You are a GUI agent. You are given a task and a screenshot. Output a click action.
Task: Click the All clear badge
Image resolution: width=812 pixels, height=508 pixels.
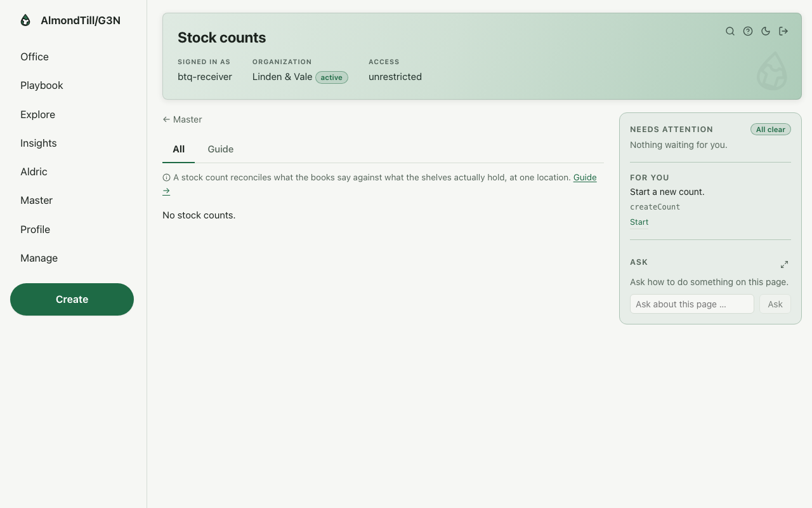coord(770,130)
